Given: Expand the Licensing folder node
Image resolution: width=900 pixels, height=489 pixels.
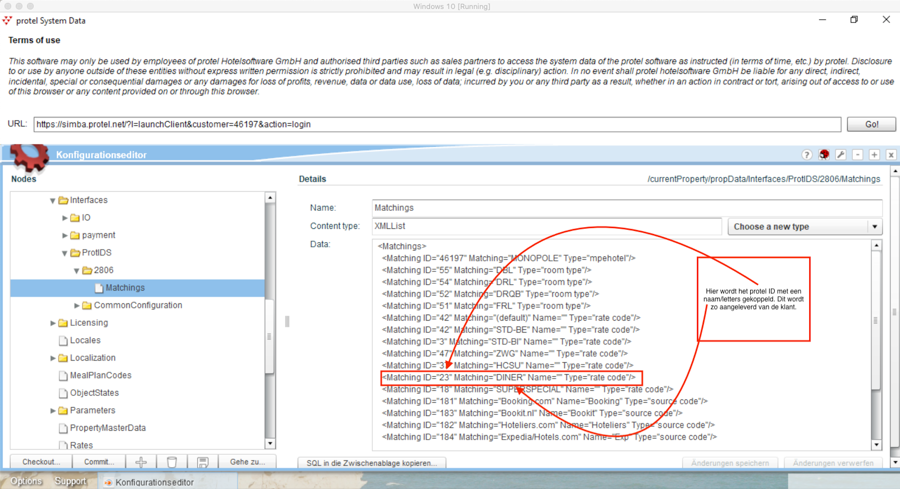Looking at the screenshot, I should tap(53, 323).
